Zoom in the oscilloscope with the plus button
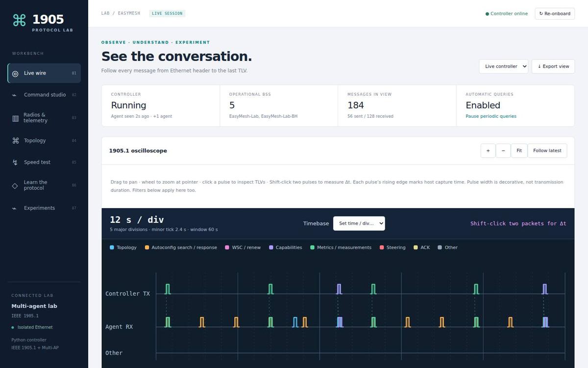Viewport: 588px width, 368px height. (488, 151)
